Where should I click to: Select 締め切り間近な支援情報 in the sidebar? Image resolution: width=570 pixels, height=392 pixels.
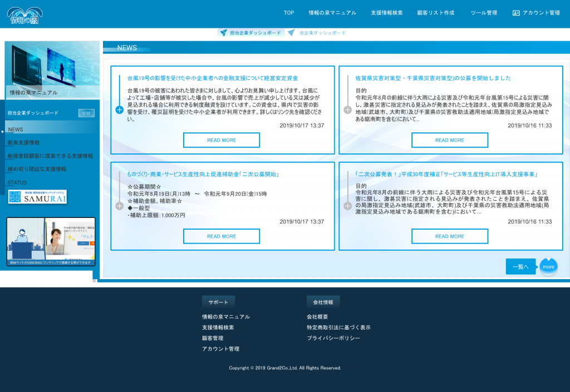coord(37,169)
